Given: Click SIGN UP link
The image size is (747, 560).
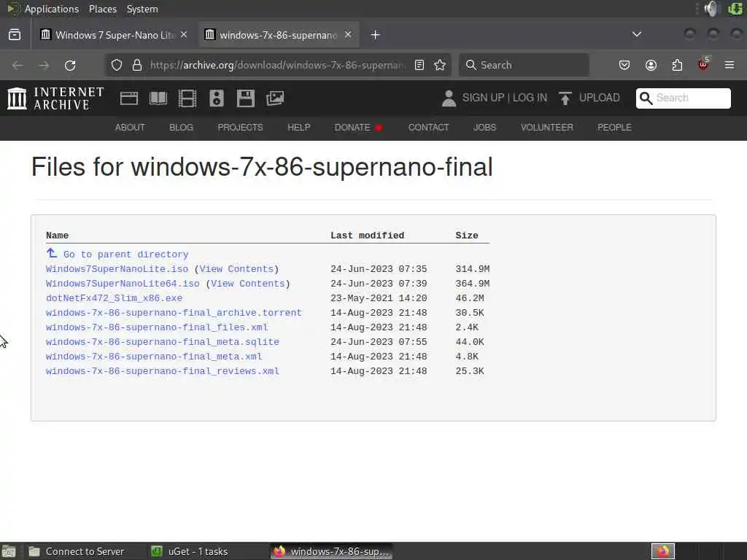Looking at the screenshot, I should coord(483,98).
